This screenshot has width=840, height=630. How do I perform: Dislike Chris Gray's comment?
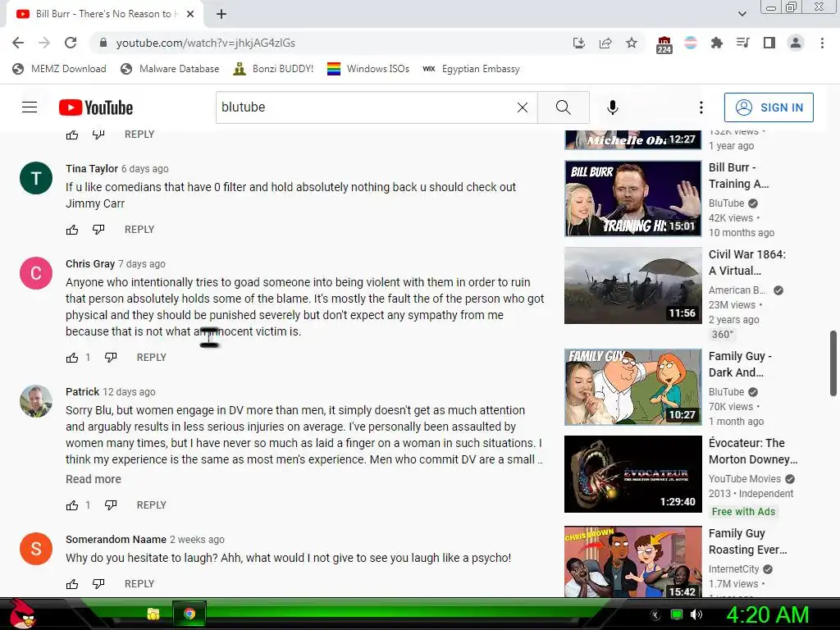click(111, 358)
